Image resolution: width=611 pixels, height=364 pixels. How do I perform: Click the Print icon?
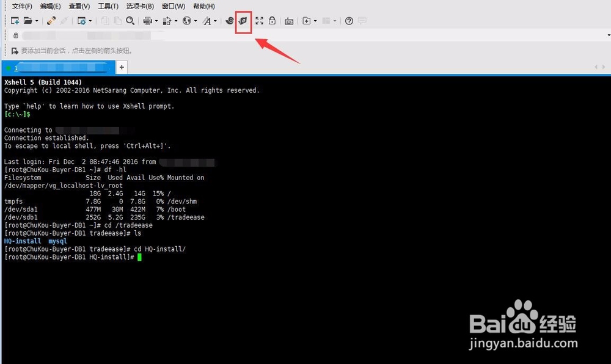[148, 21]
